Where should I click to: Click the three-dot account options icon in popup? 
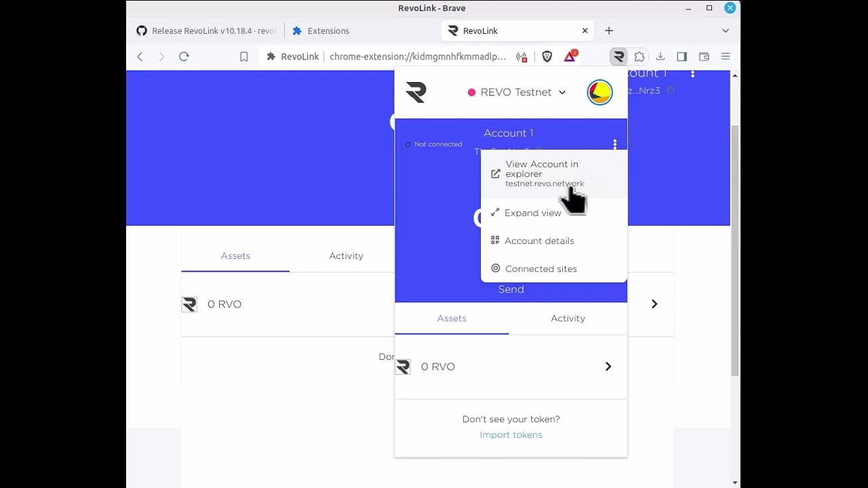point(615,144)
